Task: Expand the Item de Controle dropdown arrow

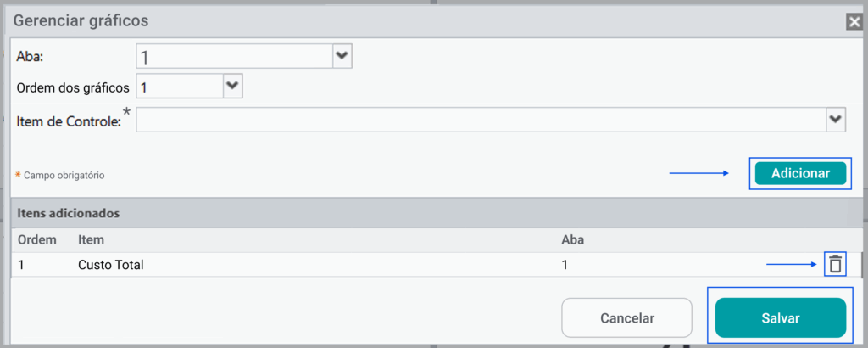Action: tap(836, 120)
